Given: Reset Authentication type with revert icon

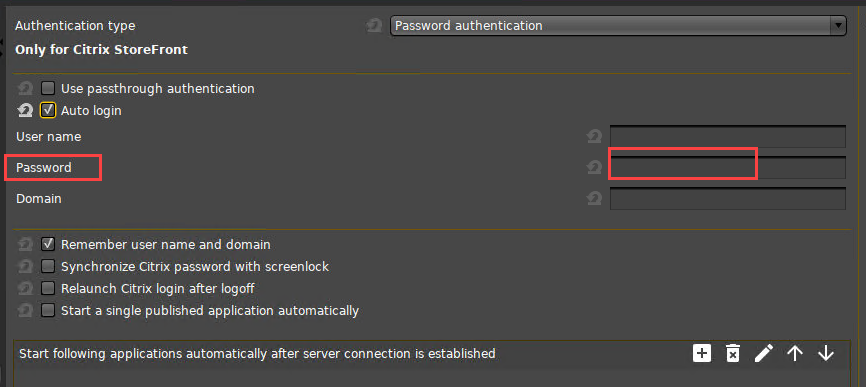Looking at the screenshot, I should click(374, 25).
